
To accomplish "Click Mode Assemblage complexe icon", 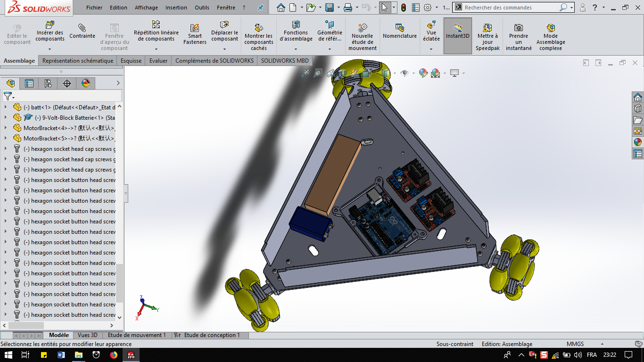I will pyautogui.click(x=550, y=28).
